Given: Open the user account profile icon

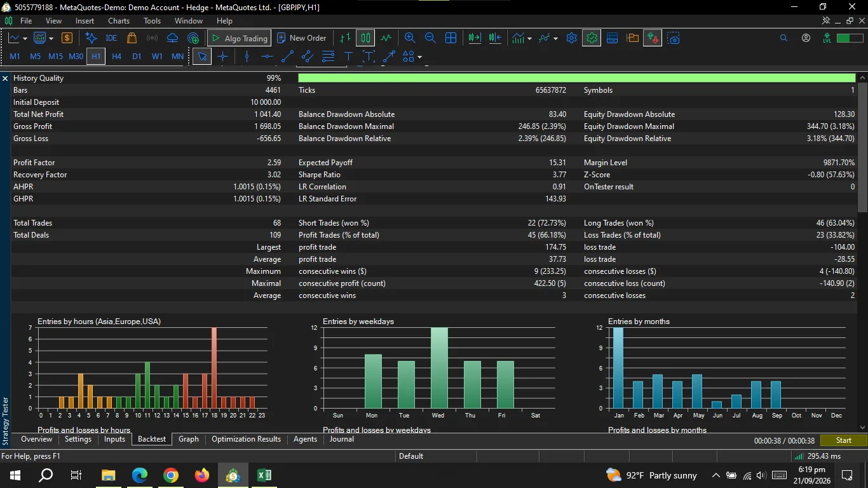Looking at the screenshot, I should pyautogui.click(x=806, y=38).
